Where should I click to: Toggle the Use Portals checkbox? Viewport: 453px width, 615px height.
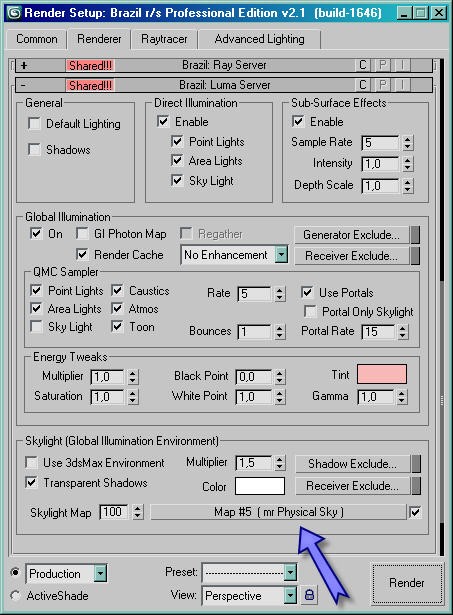pos(307,292)
